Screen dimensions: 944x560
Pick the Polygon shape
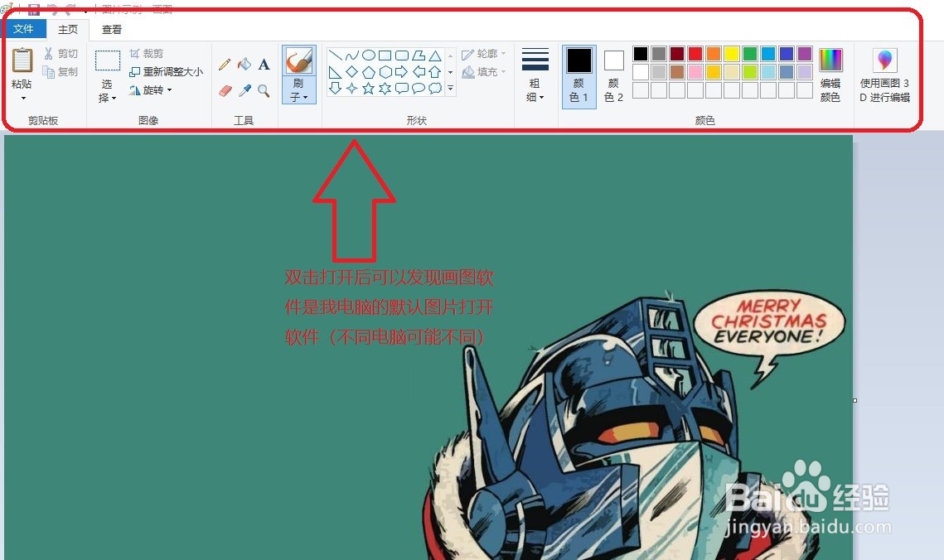coord(419,56)
